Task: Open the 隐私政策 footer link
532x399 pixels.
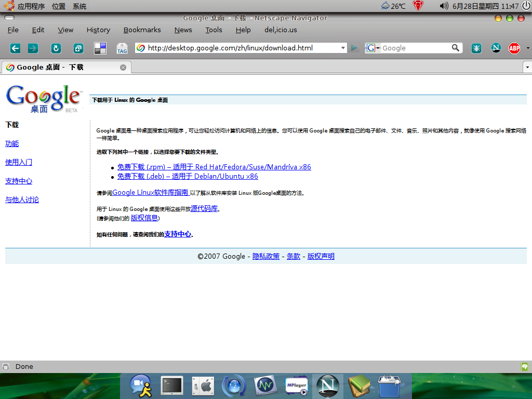Action: 266,256
